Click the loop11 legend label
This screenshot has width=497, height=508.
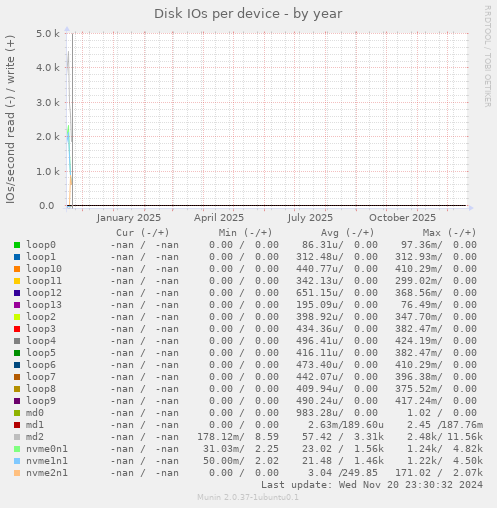(44, 281)
